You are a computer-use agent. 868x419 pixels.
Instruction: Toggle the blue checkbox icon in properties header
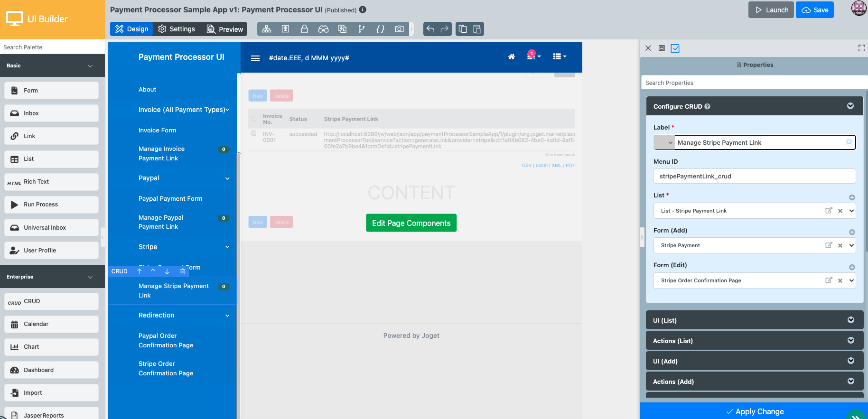pyautogui.click(x=675, y=48)
